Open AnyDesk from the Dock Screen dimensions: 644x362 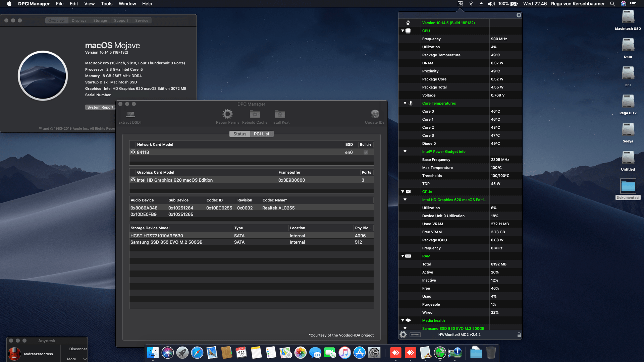(x=396, y=353)
